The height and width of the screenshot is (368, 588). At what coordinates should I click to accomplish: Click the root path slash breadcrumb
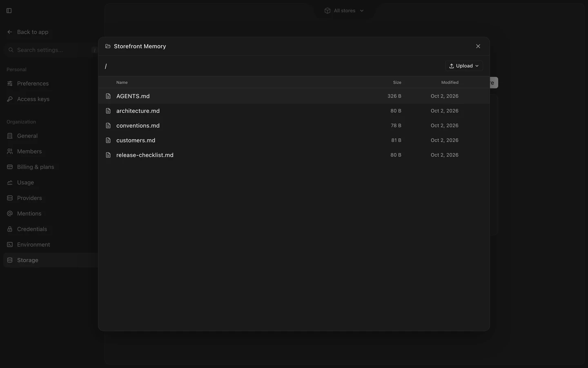[106, 66]
